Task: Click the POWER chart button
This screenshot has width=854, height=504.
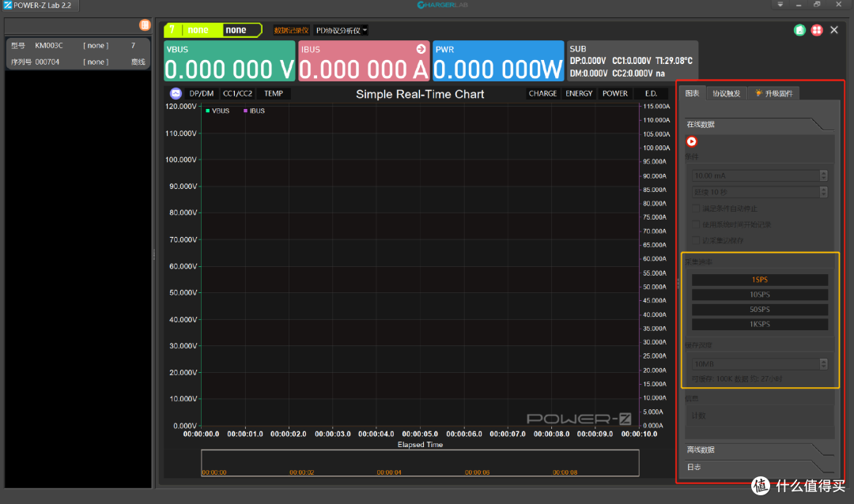Action: click(x=615, y=94)
